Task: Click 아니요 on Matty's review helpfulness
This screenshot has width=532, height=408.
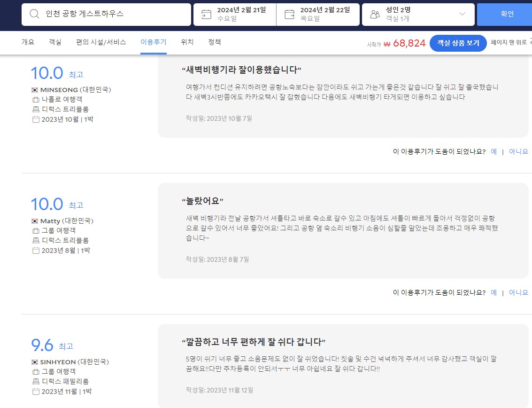Action: (x=518, y=292)
